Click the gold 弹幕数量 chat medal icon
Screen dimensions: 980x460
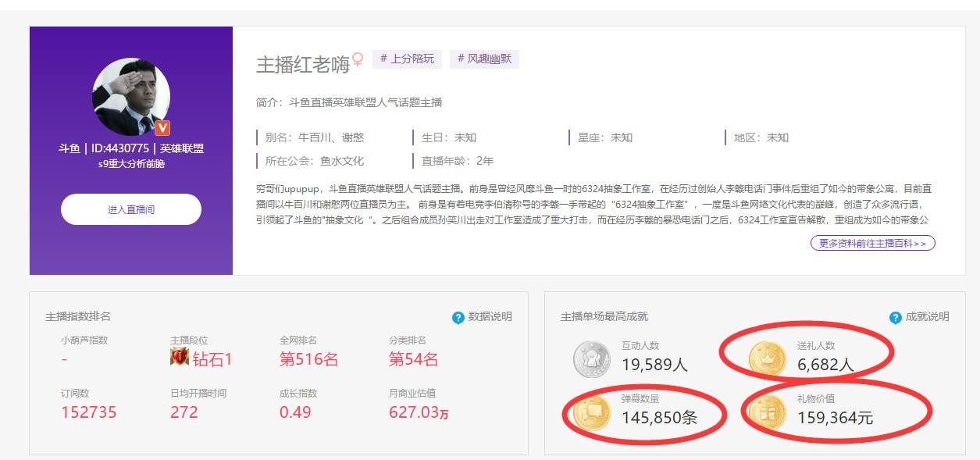point(591,412)
